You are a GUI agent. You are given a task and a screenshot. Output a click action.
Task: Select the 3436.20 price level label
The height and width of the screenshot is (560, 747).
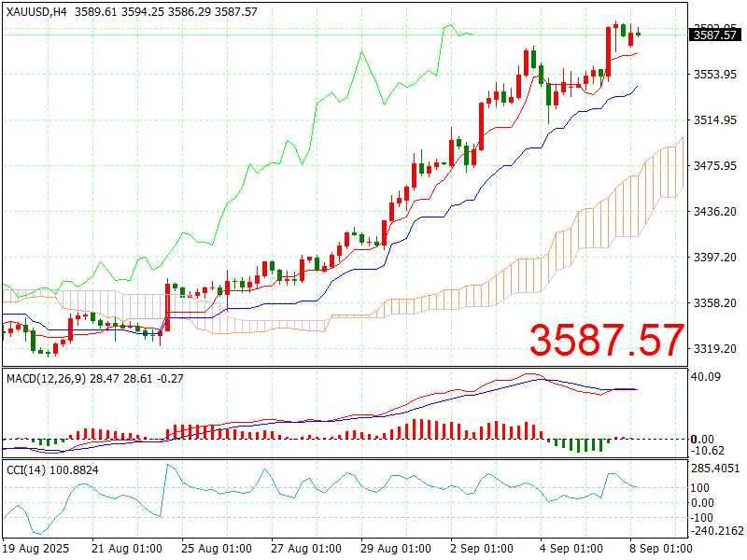[x=715, y=212]
